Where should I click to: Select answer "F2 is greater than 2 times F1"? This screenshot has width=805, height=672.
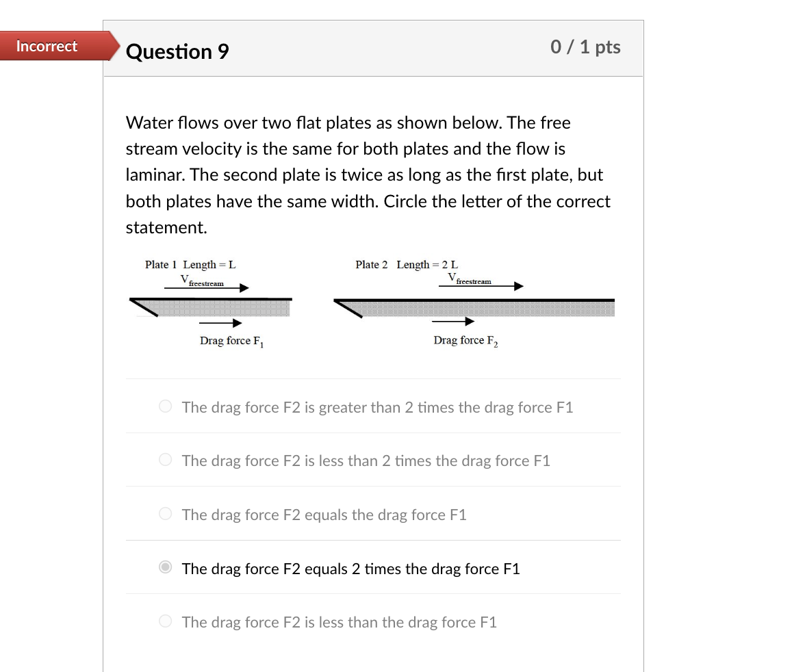coord(376,407)
